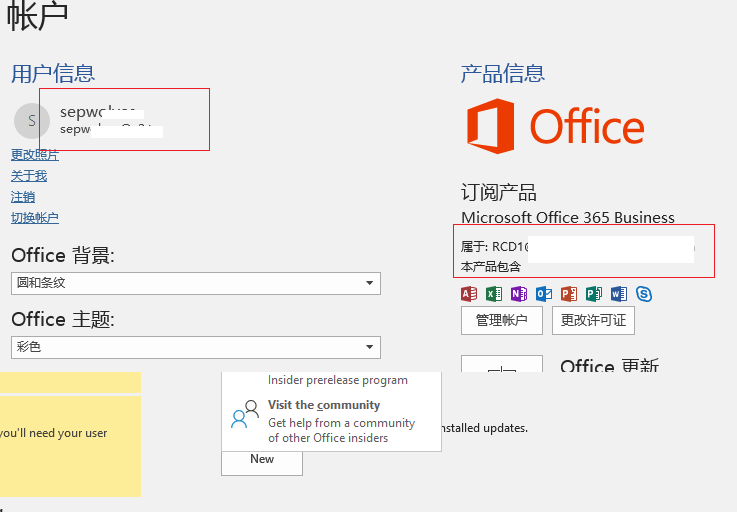Click Microsoft Office 365 Business text

coord(568,218)
